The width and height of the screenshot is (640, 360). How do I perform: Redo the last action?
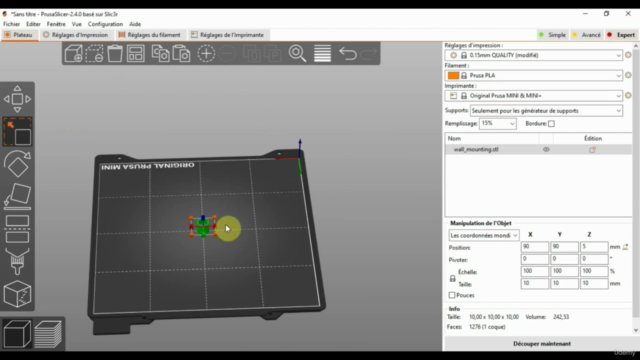click(369, 53)
